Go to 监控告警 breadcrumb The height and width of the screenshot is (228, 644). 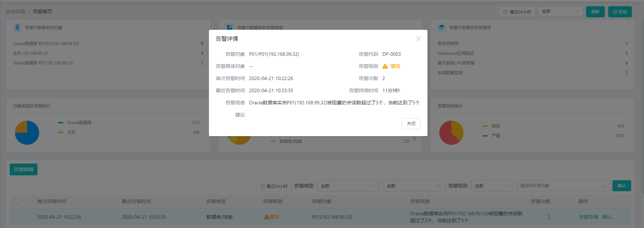tap(16, 11)
